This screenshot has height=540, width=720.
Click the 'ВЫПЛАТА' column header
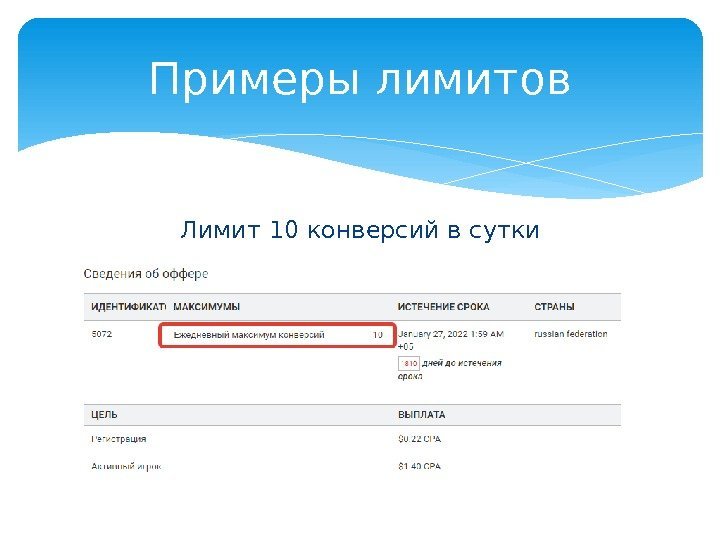point(422,415)
